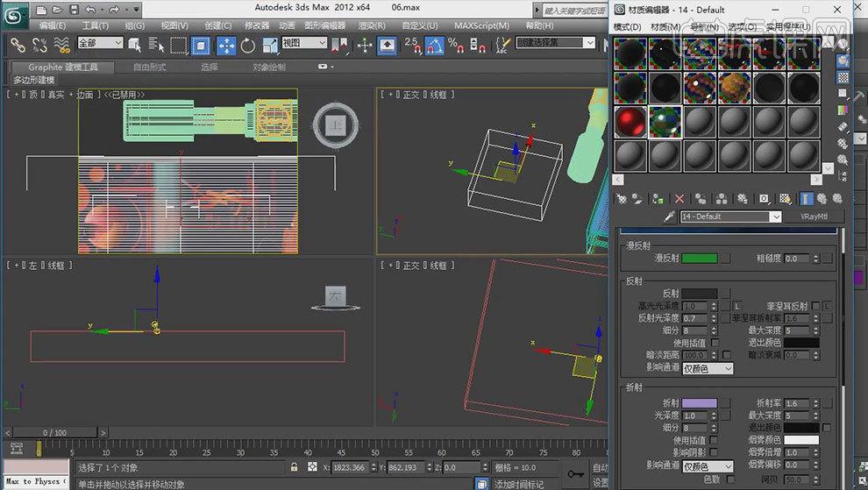Select the Move tool in main toolbar
The height and width of the screenshot is (490, 868).
225,45
